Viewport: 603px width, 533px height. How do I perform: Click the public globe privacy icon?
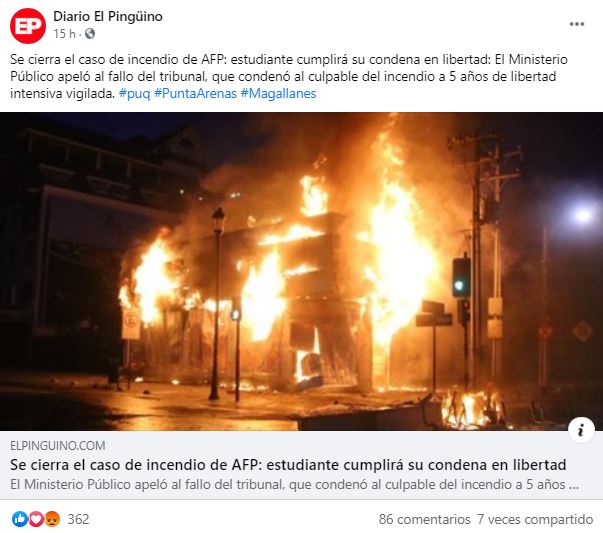click(x=90, y=34)
